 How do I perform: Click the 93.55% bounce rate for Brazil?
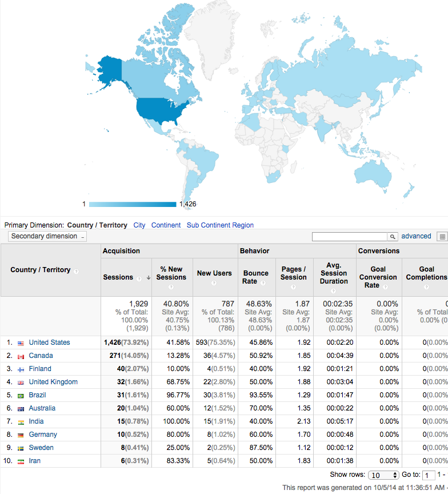click(261, 395)
